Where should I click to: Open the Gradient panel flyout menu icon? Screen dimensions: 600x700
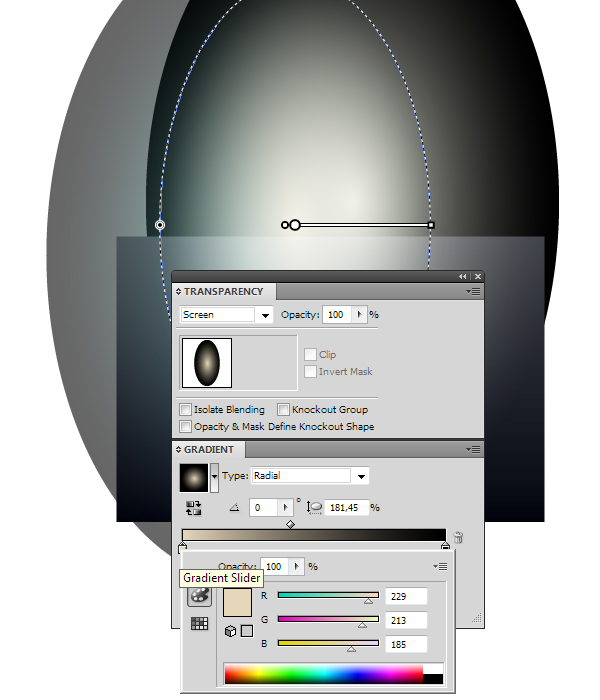click(473, 450)
